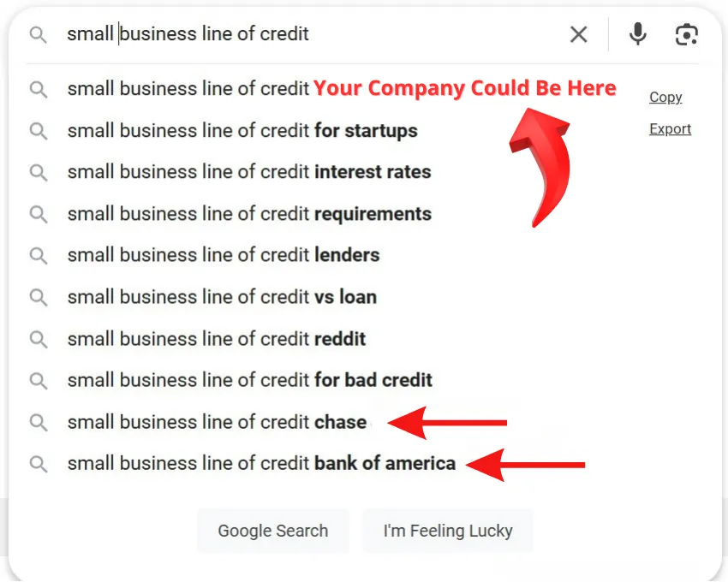Choose the 'requirements' suggestion
728x582 pixels.
pos(249,214)
